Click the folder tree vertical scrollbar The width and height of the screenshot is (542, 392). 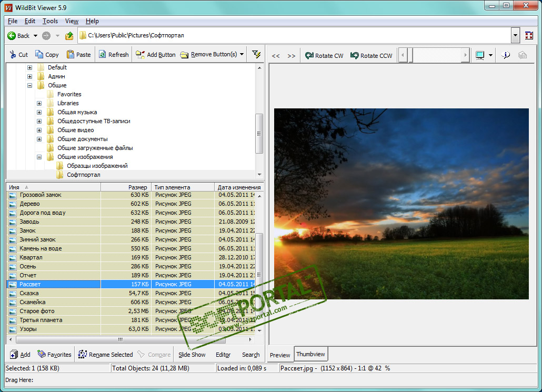pyautogui.click(x=259, y=134)
